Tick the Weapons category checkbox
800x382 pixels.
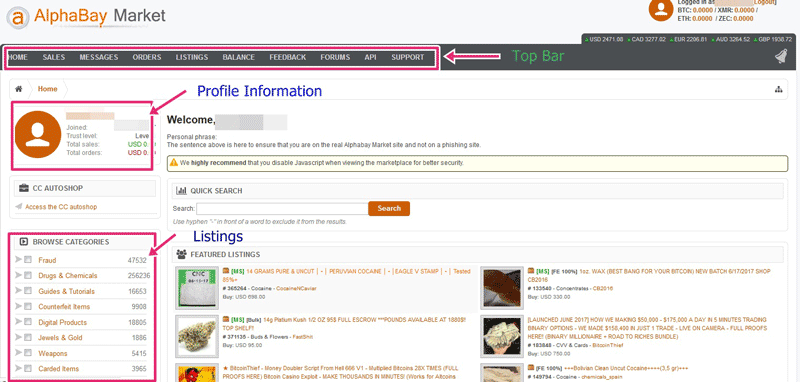click(x=28, y=353)
